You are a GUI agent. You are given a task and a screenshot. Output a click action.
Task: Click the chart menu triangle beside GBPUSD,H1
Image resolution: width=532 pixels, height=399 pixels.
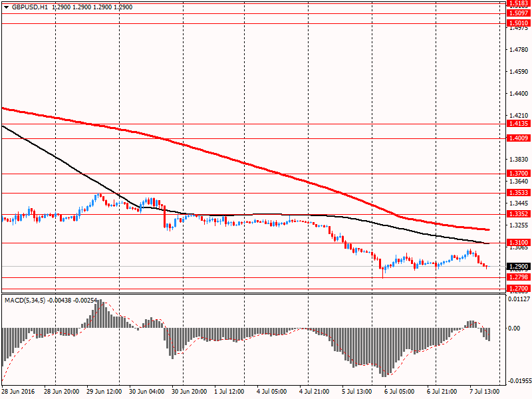click(6, 6)
